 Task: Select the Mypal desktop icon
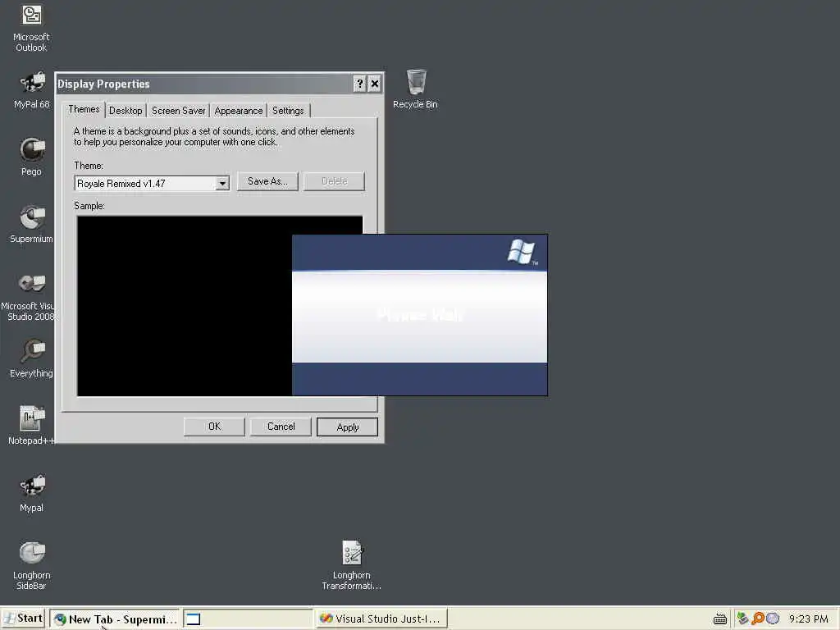32,493
